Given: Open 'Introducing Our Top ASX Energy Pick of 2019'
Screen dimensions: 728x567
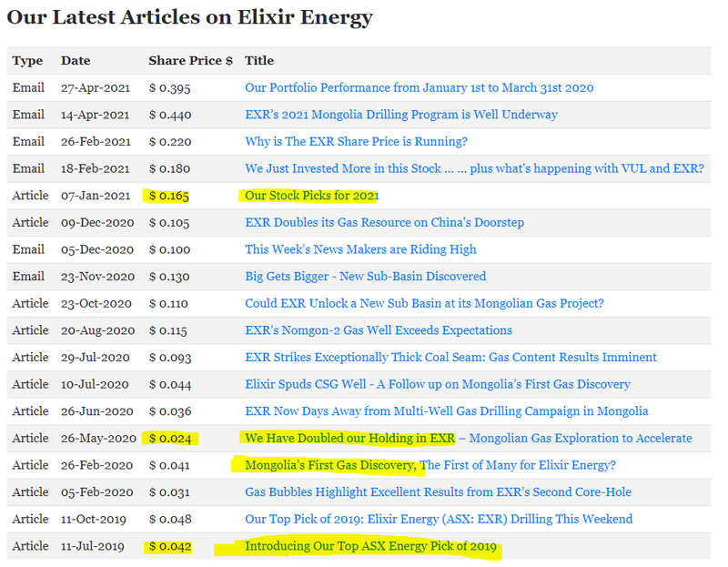Looking at the screenshot, I should (370, 546).
